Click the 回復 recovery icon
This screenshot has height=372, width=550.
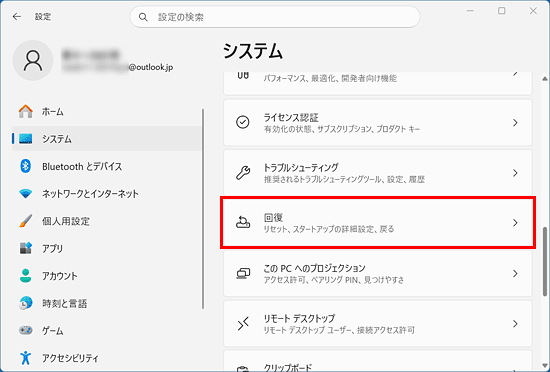coord(243,223)
